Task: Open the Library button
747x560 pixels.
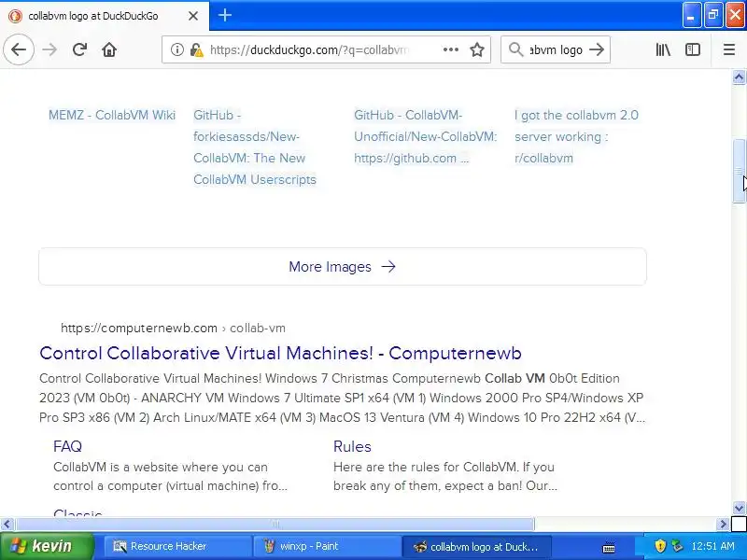Action: click(663, 49)
